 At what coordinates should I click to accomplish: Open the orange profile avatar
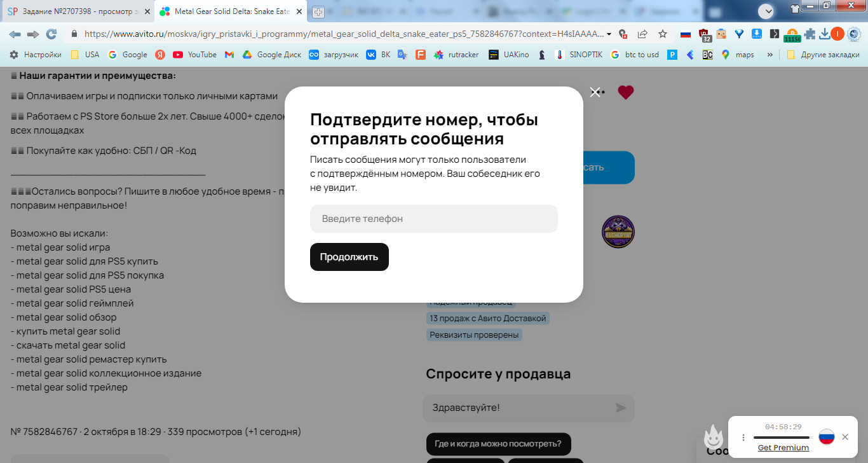(x=837, y=34)
